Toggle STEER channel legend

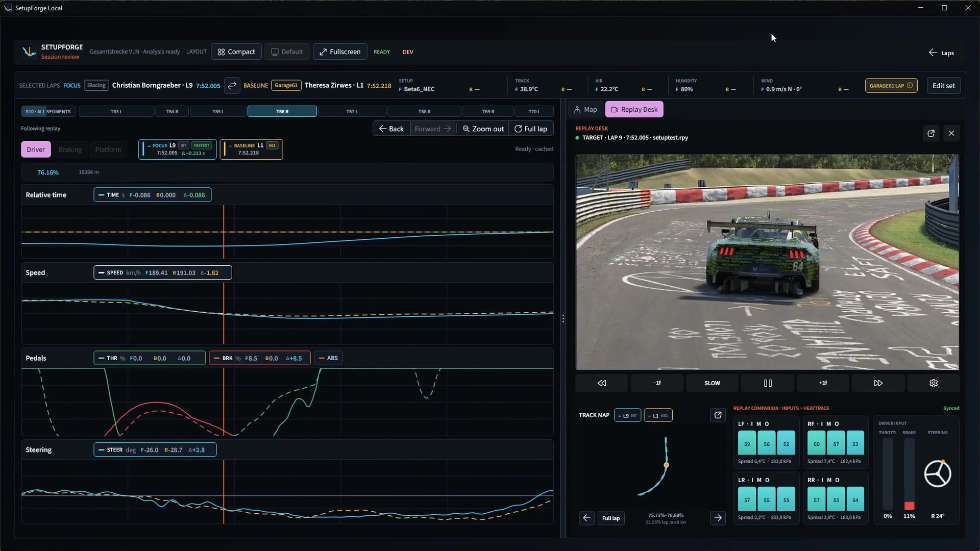[155, 450]
